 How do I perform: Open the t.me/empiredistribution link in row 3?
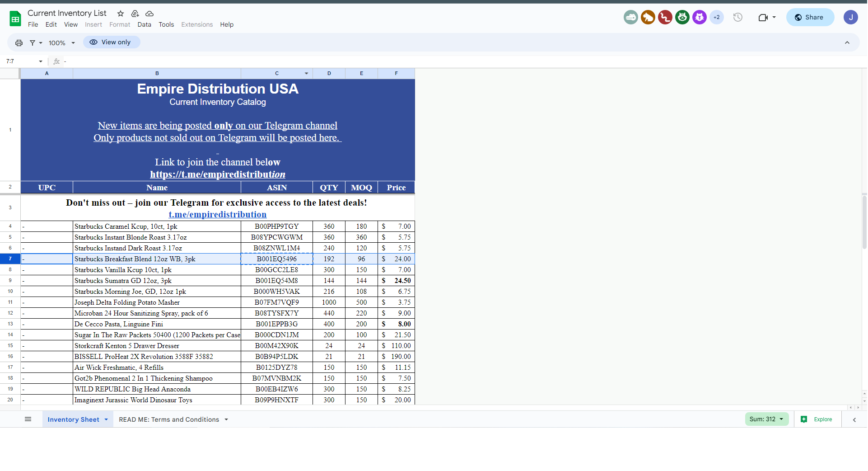click(x=218, y=215)
